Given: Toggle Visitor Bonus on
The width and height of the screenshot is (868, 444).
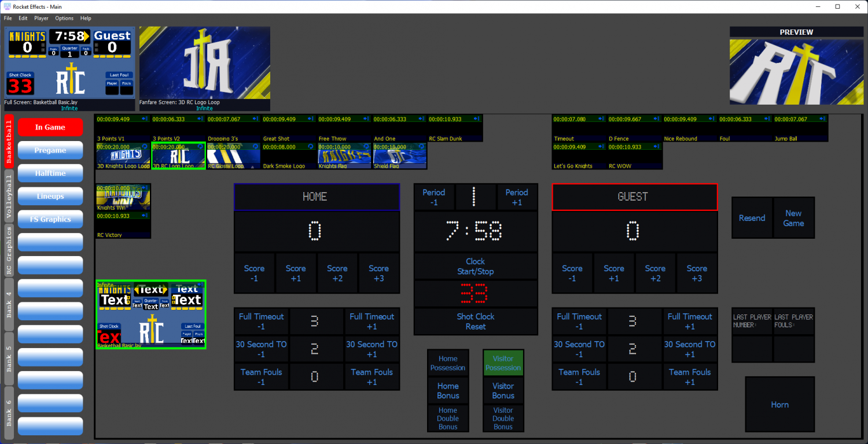Looking at the screenshot, I should [x=503, y=390].
